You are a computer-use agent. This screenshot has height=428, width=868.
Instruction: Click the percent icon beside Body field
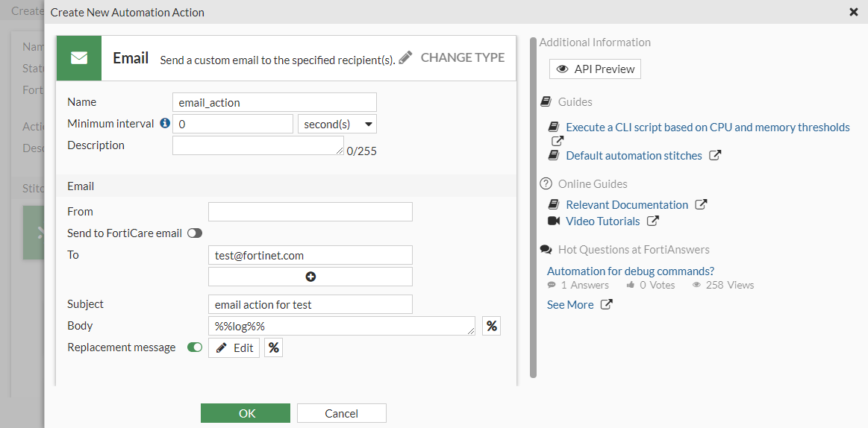tap(491, 326)
